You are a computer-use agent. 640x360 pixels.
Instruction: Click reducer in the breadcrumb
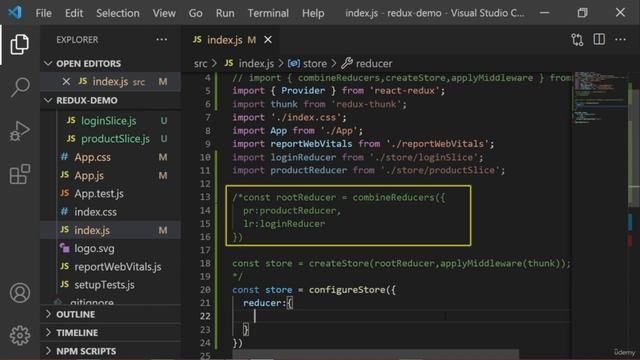click(x=373, y=63)
